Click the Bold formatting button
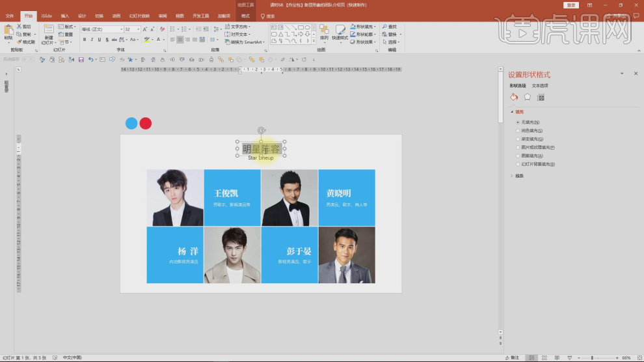The width and height of the screenshot is (644, 362). pos(84,40)
